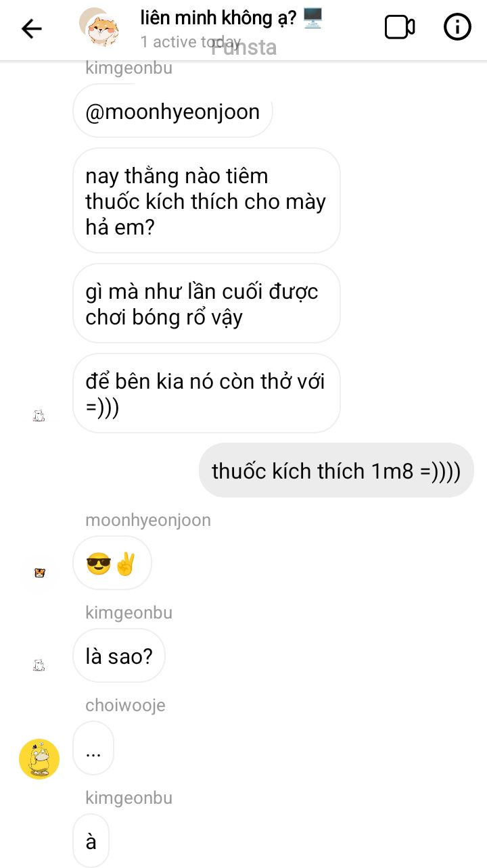This screenshot has width=487, height=868.
Task: Tap moonhyeonjoon's small tiger avatar
Action: click(39, 573)
